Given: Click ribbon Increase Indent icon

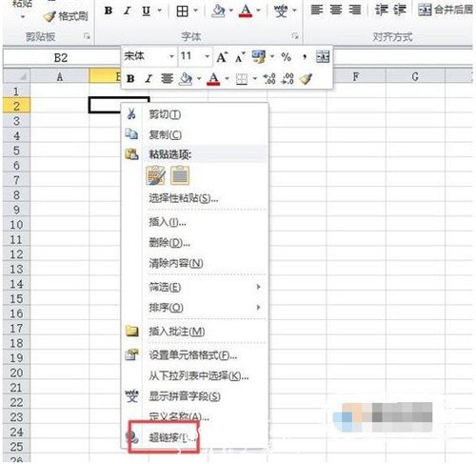Looking at the screenshot, I should tap(400, 10).
